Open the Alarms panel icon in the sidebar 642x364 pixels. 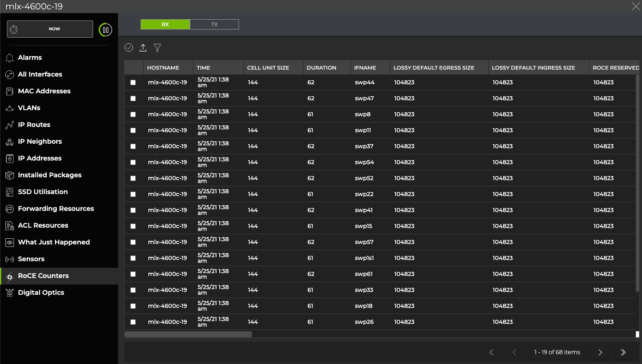coord(9,57)
